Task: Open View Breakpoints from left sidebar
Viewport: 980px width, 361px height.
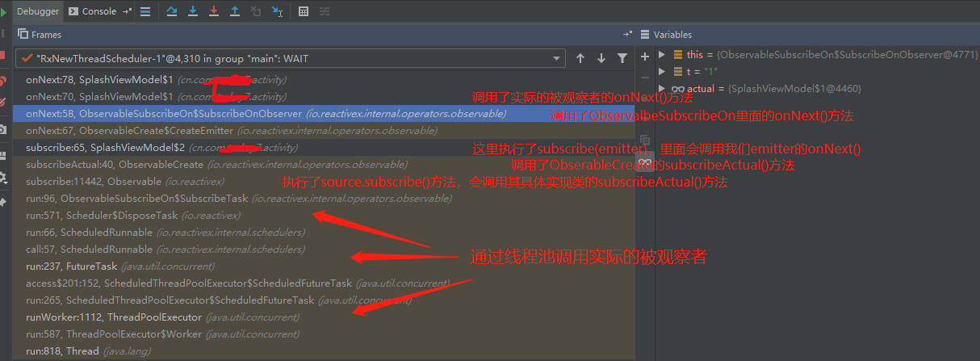Action: [3, 81]
